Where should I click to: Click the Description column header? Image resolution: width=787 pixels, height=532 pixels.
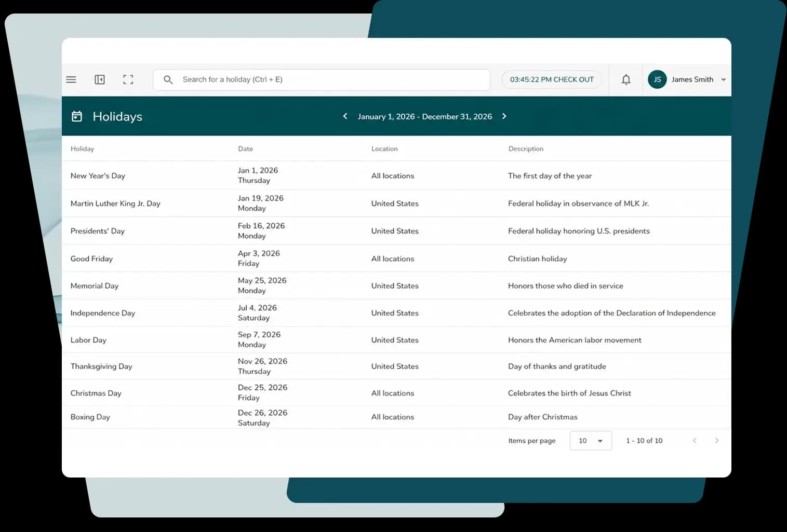[526, 149]
